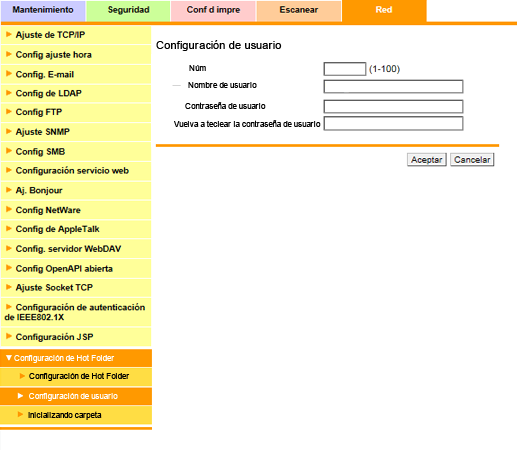The height and width of the screenshot is (450, 517).
Task: Click arrow icon beside Config de AppleTalk
Action: click(9, 229)
